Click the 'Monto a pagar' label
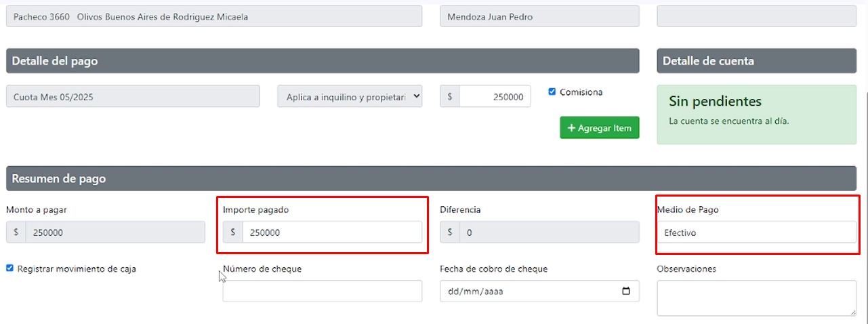The image size is (868, 324). click(37, 209)
